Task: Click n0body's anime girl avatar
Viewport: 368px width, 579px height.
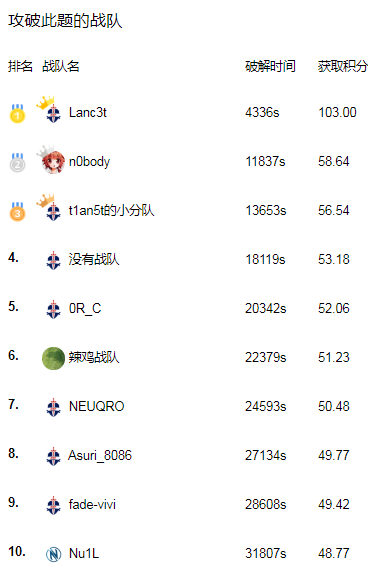Action: click(x=51, y=160)
